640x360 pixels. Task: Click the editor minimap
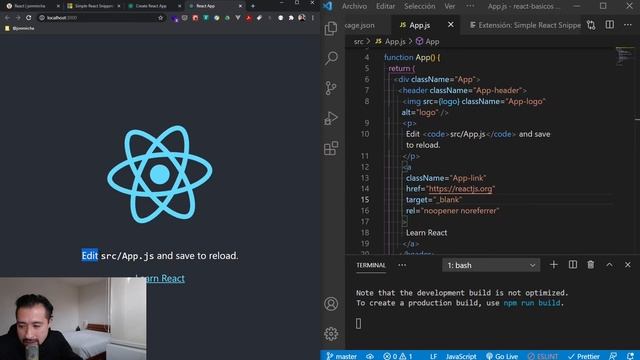click(624, 56)
